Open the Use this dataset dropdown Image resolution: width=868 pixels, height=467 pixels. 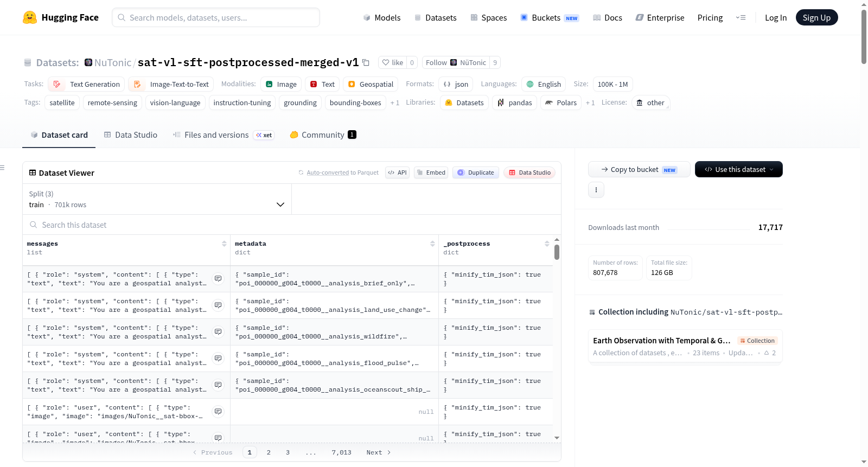(739, 169)
